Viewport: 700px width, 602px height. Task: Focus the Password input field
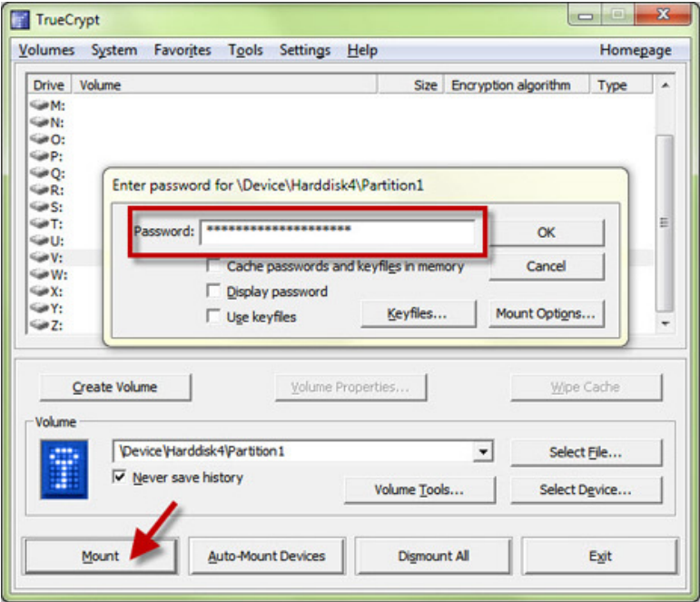[x=338, y=232]
